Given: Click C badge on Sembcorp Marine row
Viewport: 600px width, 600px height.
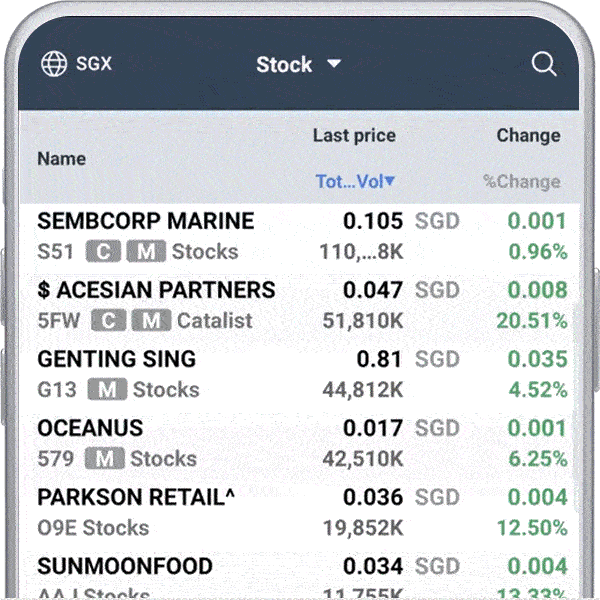Looking at the screenshot, I should tap(103, 251).
